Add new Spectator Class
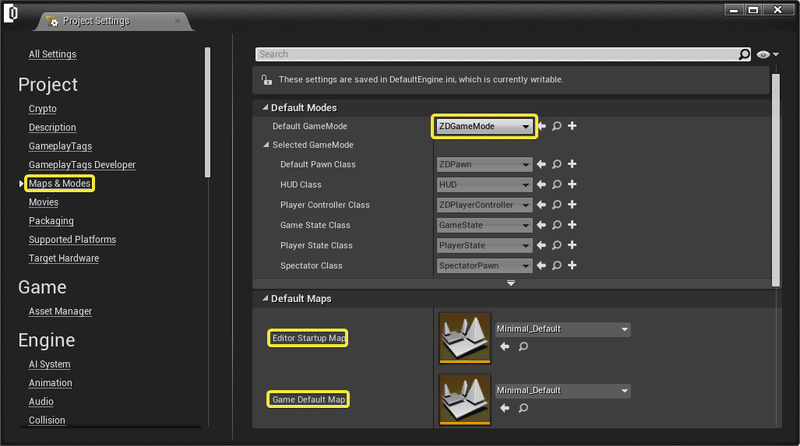800x446 pixels. (572, 265)
